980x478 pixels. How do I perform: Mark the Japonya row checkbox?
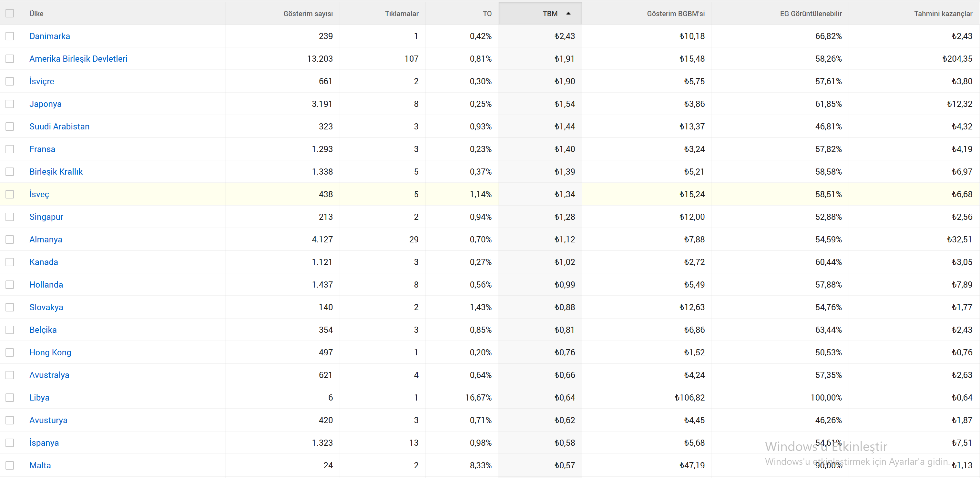click(10, 104)
